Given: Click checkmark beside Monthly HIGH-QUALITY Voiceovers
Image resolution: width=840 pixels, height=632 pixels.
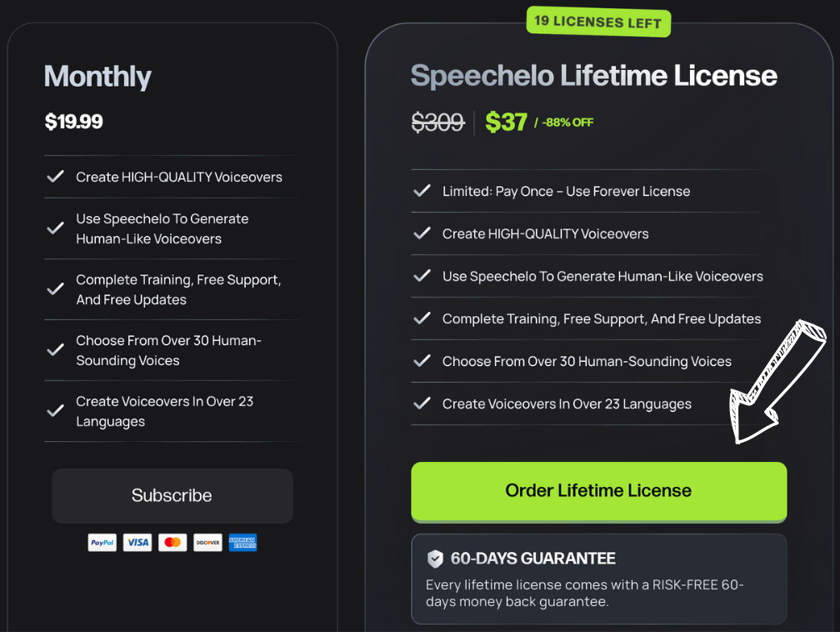Looking at the screenshot, I should (x=56, y=177).
